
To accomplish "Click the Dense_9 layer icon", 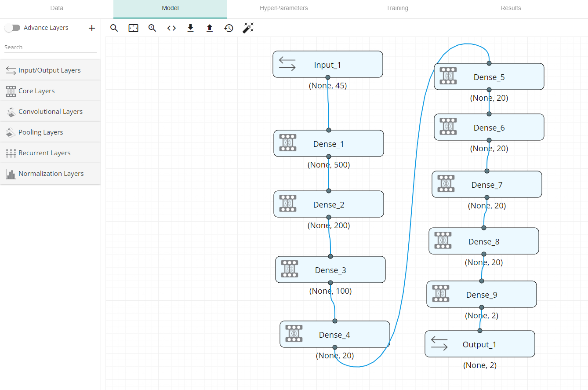I will [441, 293].
